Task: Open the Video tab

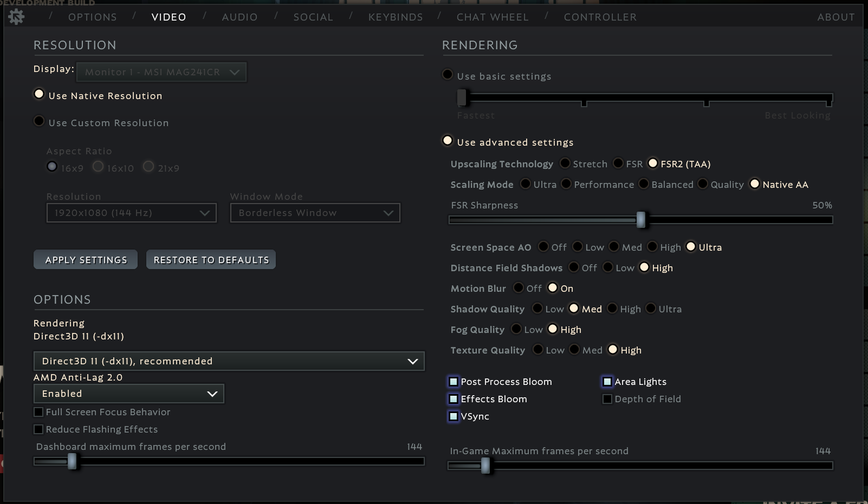Action: (169, 17)
